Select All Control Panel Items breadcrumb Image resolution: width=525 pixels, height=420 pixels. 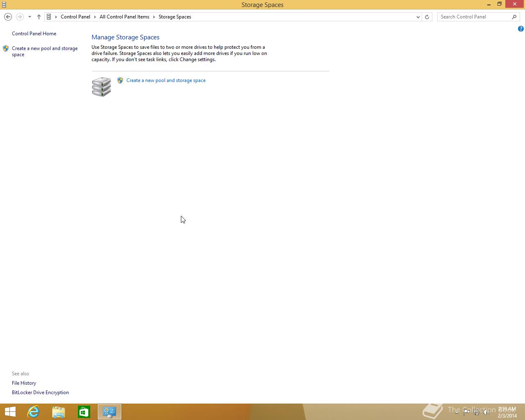(124, 17)
